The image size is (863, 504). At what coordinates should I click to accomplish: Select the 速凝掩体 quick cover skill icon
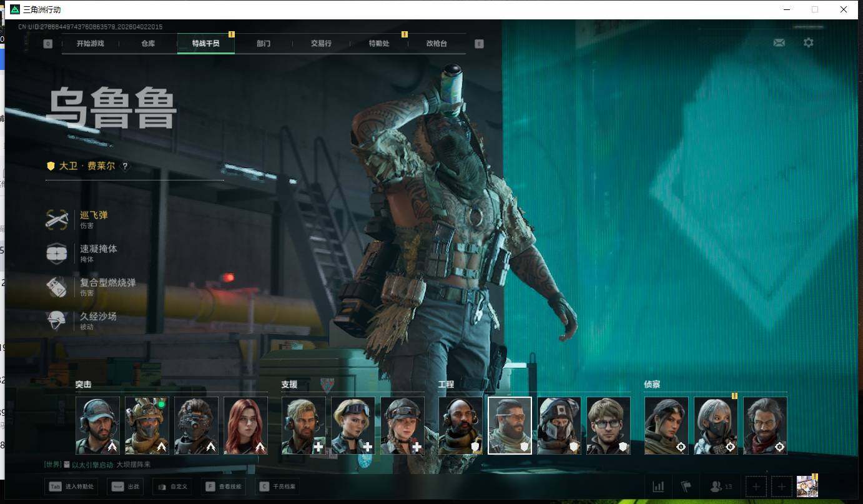(x=57, y=253)
